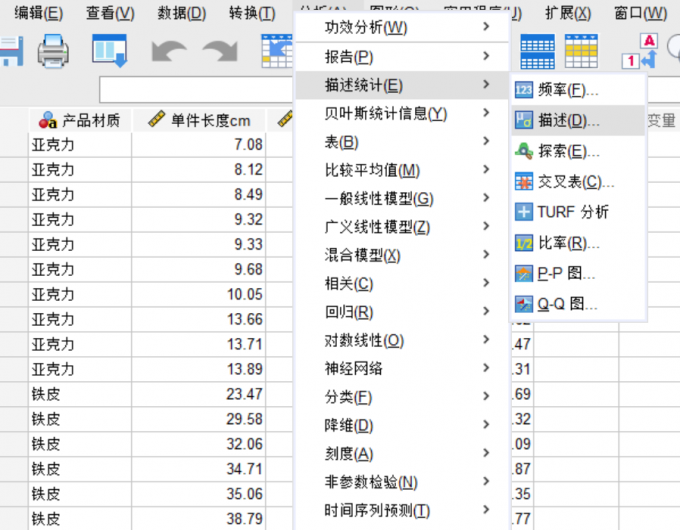Open the 转换(T) menu
Screen dimensions: 680x530
click(x=252, y=13)
